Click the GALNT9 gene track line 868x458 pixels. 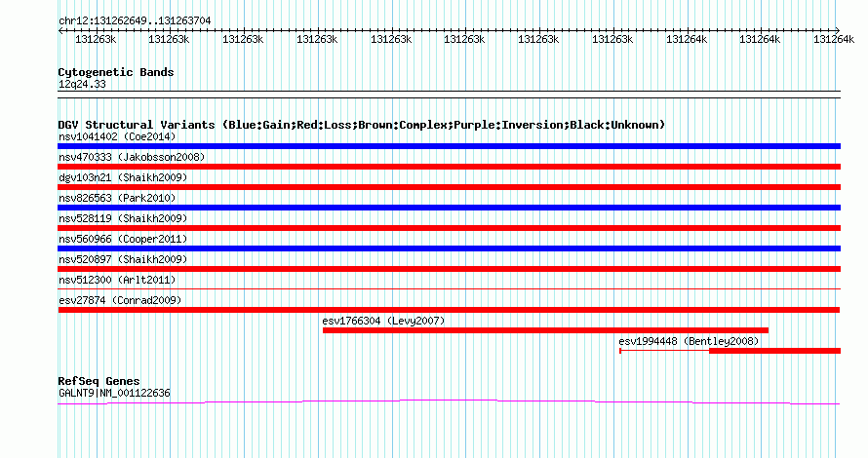[449, 402]
